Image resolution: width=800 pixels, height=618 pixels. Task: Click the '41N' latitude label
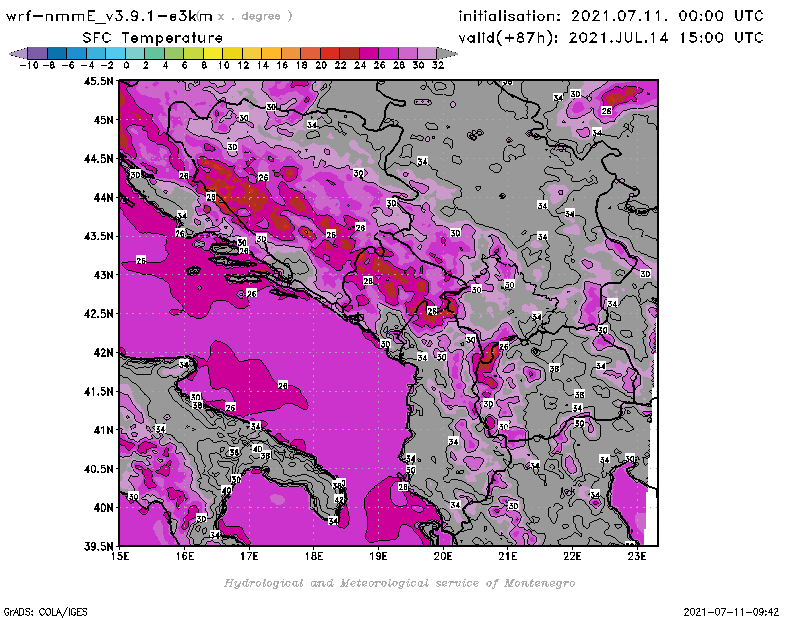[103, 430]
